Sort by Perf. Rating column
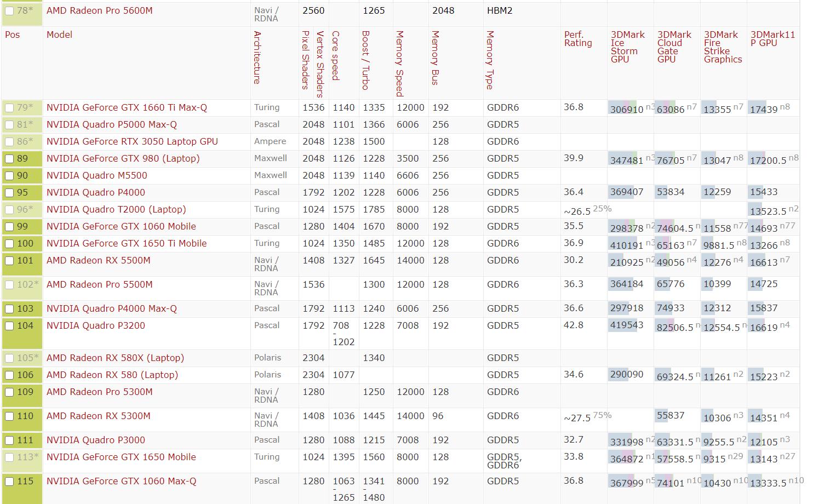 click(578, 39)
